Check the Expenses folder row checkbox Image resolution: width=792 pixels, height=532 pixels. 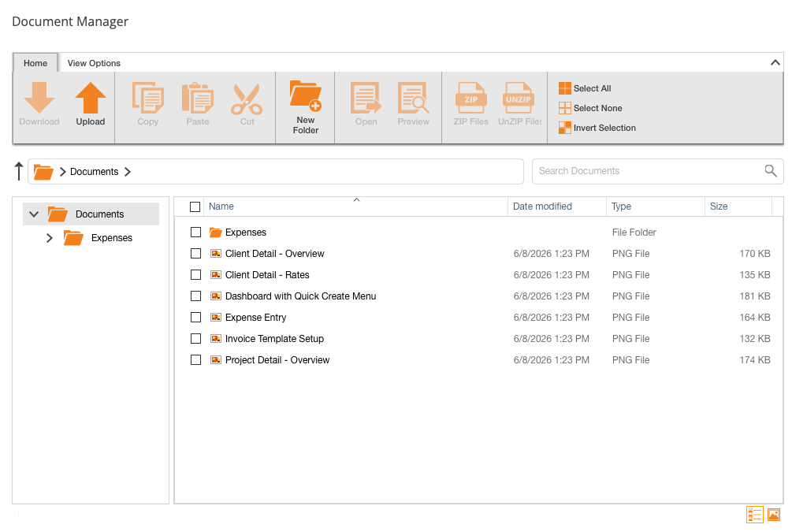(196, 232)
